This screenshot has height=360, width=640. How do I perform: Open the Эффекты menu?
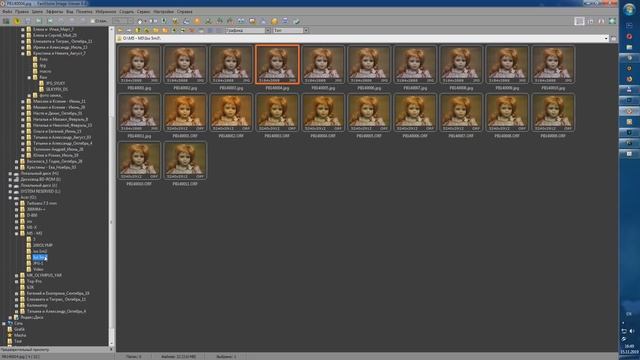pyautogui.click(x=54, y=12)
